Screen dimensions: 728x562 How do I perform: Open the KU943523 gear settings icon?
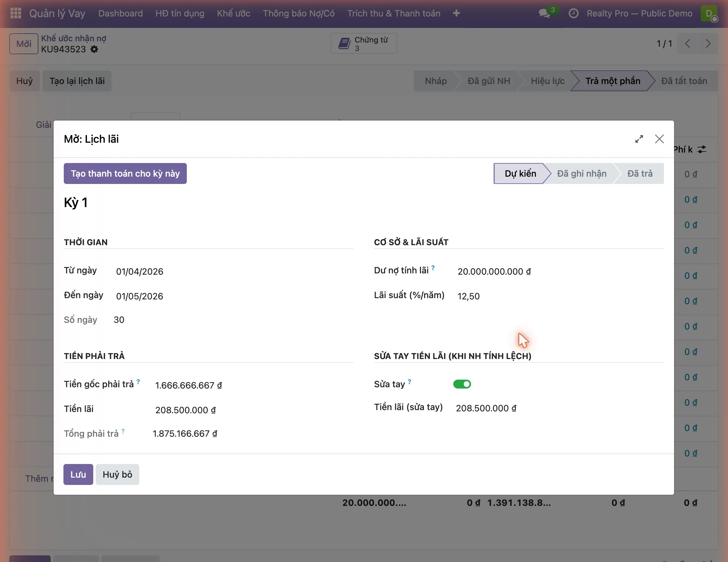94,49
